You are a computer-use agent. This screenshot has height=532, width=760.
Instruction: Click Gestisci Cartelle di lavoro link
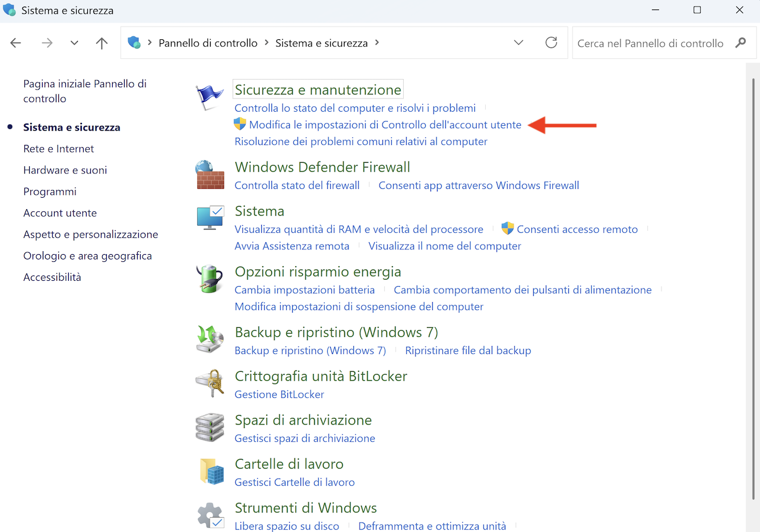click(294, 482)
